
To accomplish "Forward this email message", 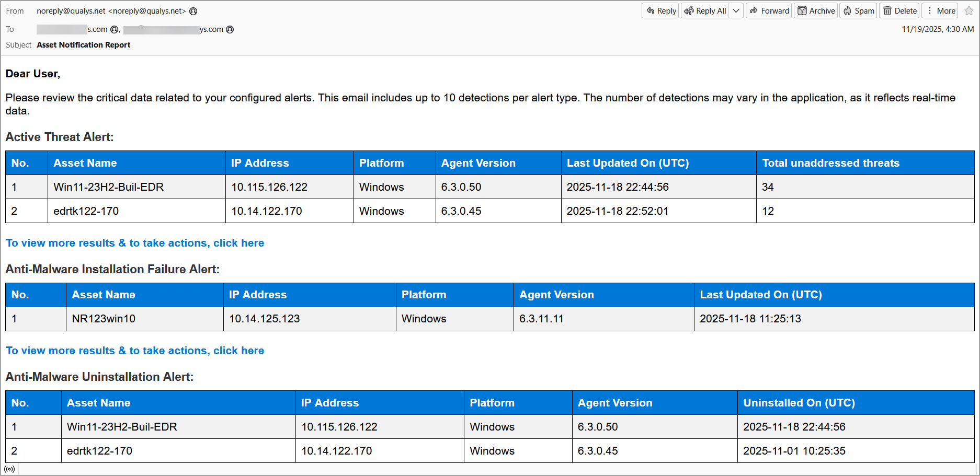I will click(x=769, y=11).
